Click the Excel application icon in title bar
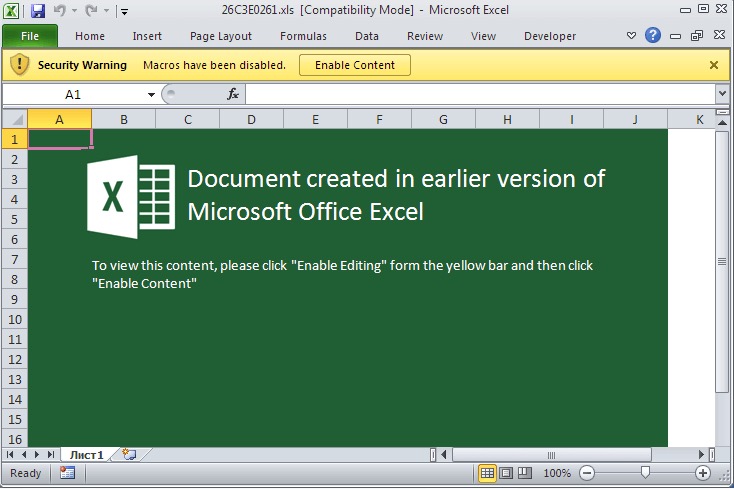734x489 pixels. tap(11, 10)
